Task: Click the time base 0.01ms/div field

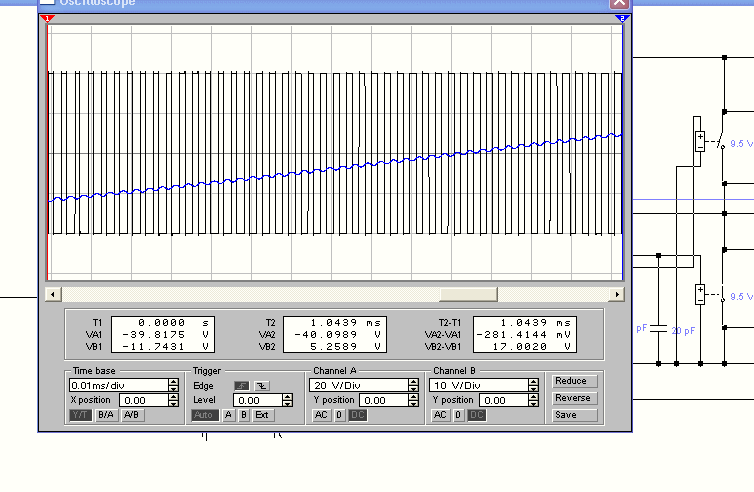Action: [x=119, y=385]
